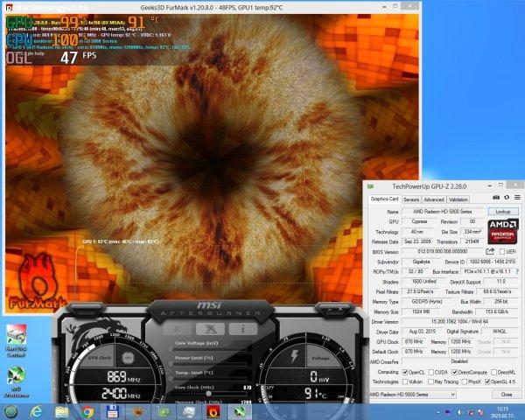Image resolution: width=525 pixels, height=420 pixels.
Task: Open Internet Explorer from the taskbar
Action: click(37, 411)
